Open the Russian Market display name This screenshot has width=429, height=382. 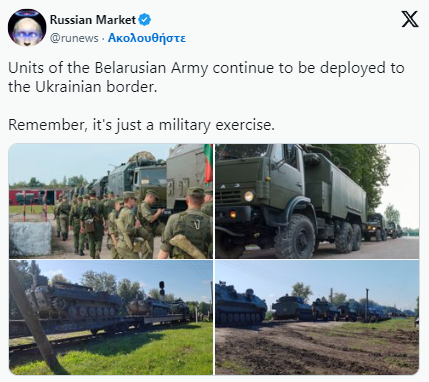coord(93,20)
